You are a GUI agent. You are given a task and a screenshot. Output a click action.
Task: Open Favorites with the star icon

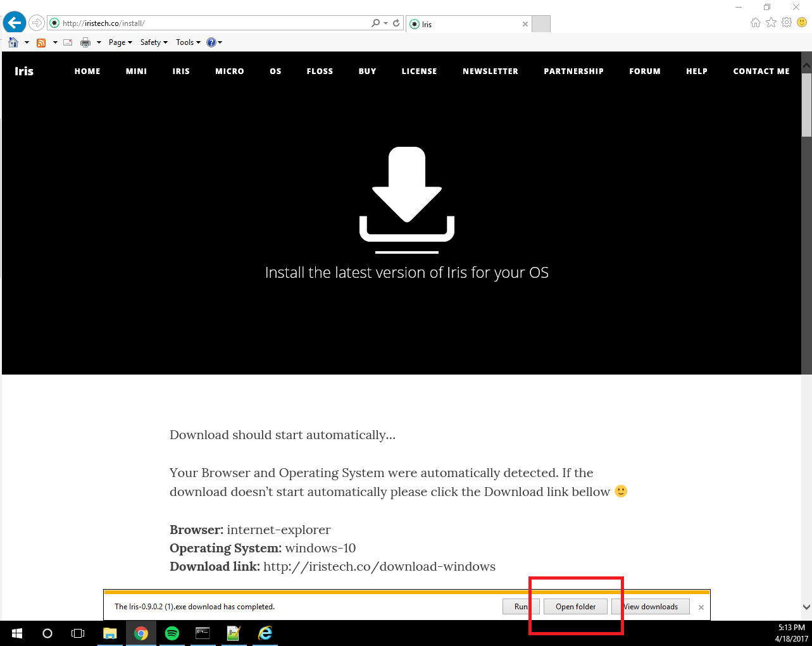coord(771,23)
